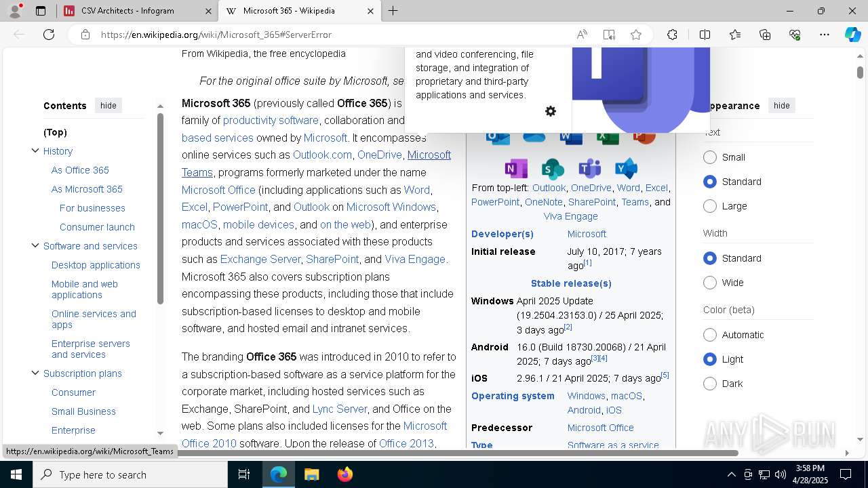Image resolution: width=868 pixels, height=488 pixels.
Task: Refresh the page with reload icon
Action: tap(49, 35)
